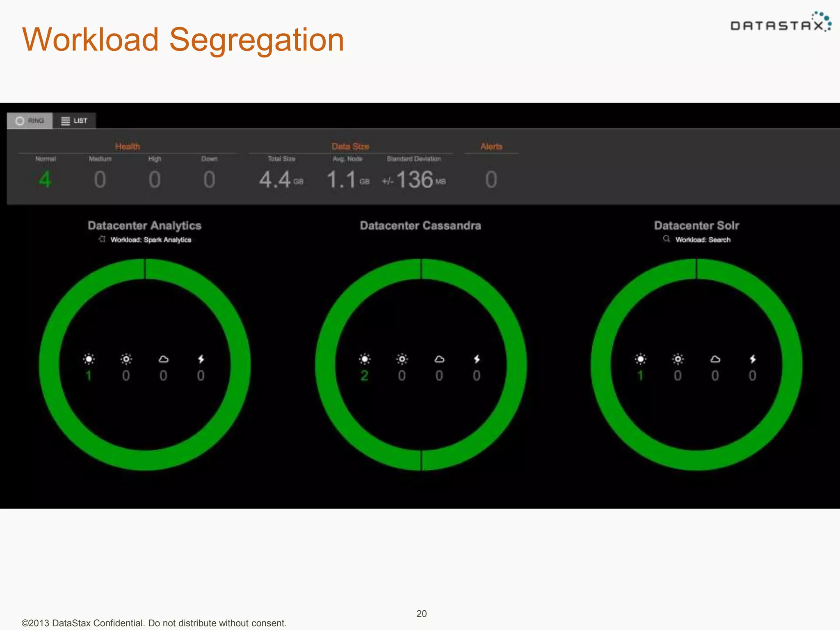Click the Cassandra ring normal sun icon
Screen dimensions: 840x630
365,359
